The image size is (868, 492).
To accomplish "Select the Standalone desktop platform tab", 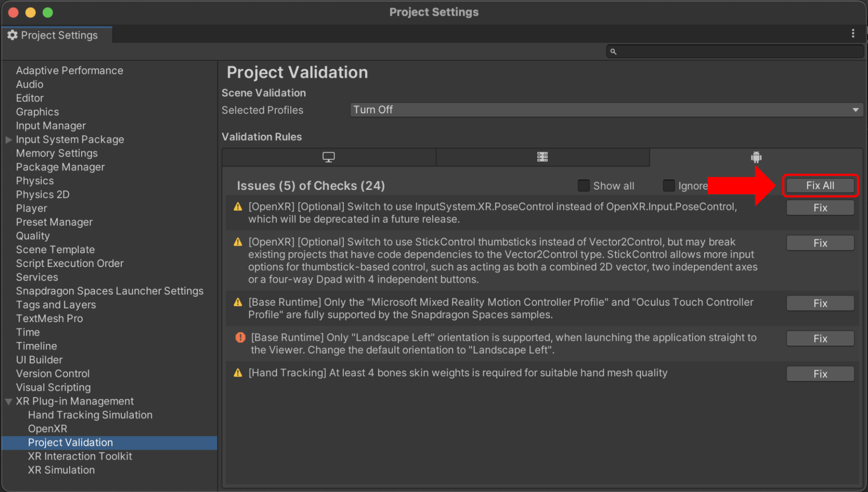I will pyautogui.click(x=329, y=157).
